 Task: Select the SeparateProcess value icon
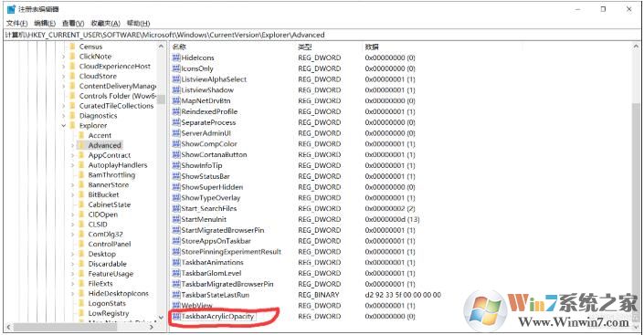(x=176, y=122)
